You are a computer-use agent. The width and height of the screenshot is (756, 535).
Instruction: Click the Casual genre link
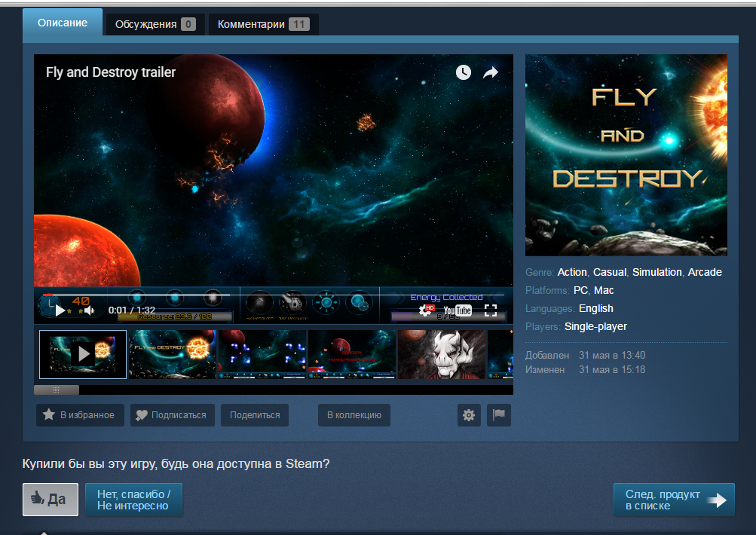tap(610, 272)
